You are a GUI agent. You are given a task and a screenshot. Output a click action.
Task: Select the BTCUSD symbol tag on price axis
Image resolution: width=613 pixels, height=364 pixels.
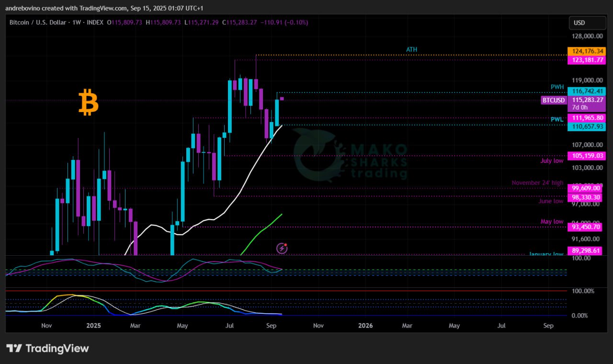[x=554, y=100]
